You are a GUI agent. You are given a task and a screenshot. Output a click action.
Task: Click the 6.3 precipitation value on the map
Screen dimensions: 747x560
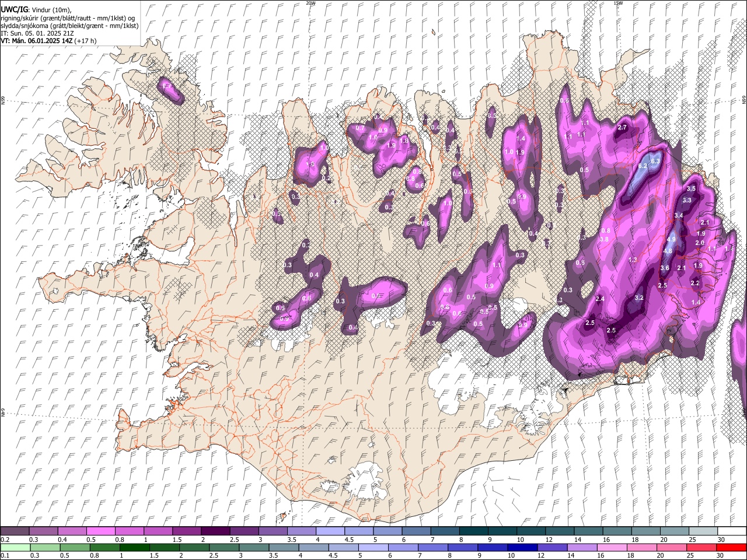tap(655, 161)
